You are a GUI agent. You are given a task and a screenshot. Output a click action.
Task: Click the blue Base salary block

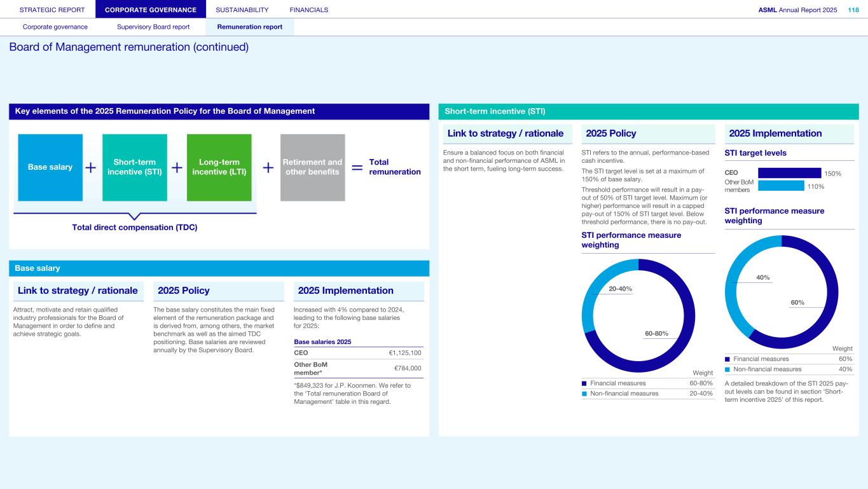(x=50, y=167)
